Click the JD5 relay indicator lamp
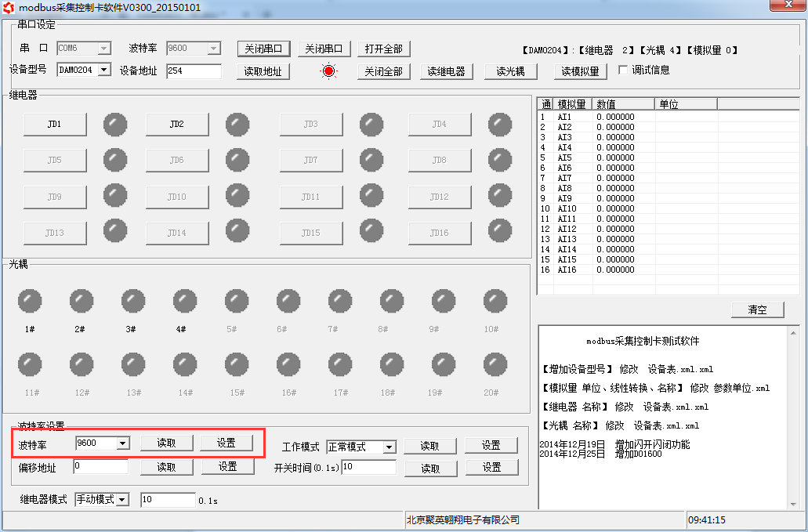This screenshot has height=532, width=808. tap(115, 160)
